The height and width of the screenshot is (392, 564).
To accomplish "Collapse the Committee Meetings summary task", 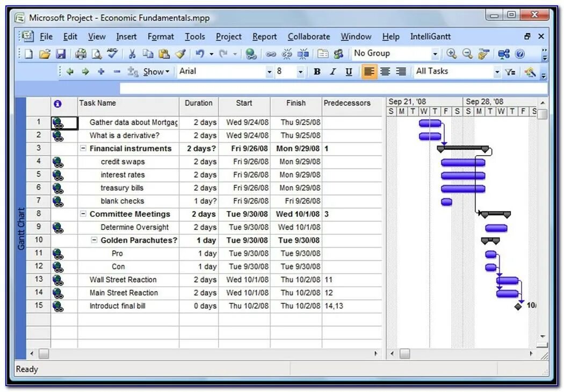I will (x=83, y=214).
